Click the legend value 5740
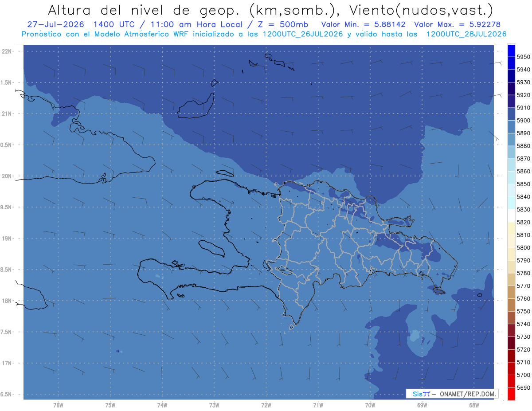This screenshot has width=532, height=411. click(x=523, y=324)
